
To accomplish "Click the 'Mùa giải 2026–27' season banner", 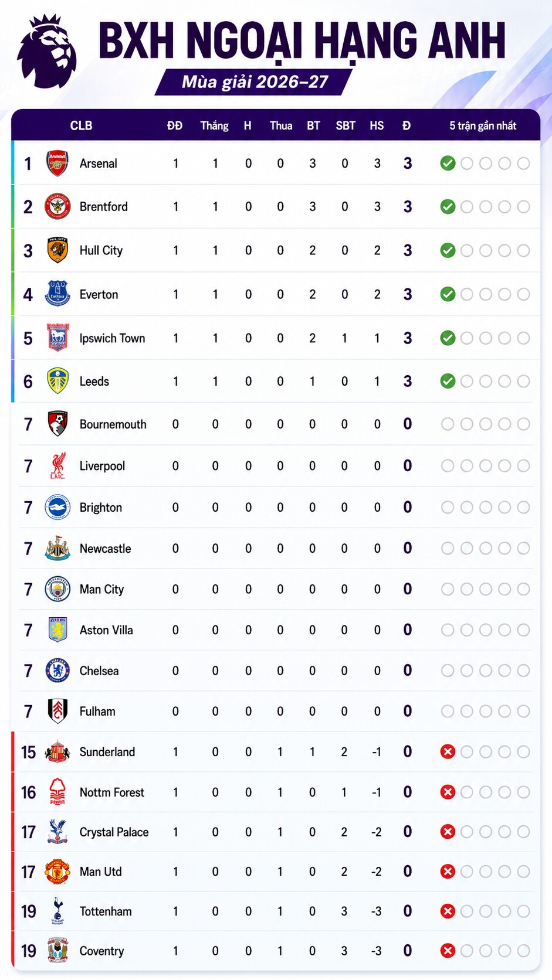I will point(254,82).
